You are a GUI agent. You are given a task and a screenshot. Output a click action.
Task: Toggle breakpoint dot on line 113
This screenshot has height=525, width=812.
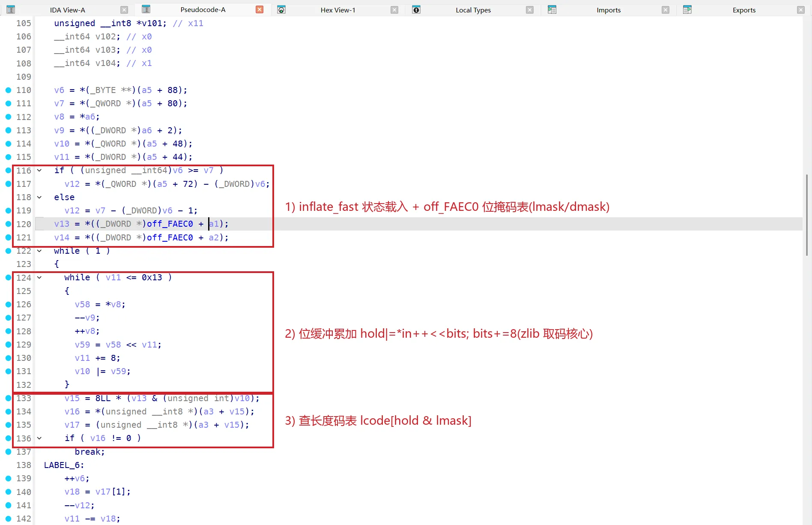point(8,130)
